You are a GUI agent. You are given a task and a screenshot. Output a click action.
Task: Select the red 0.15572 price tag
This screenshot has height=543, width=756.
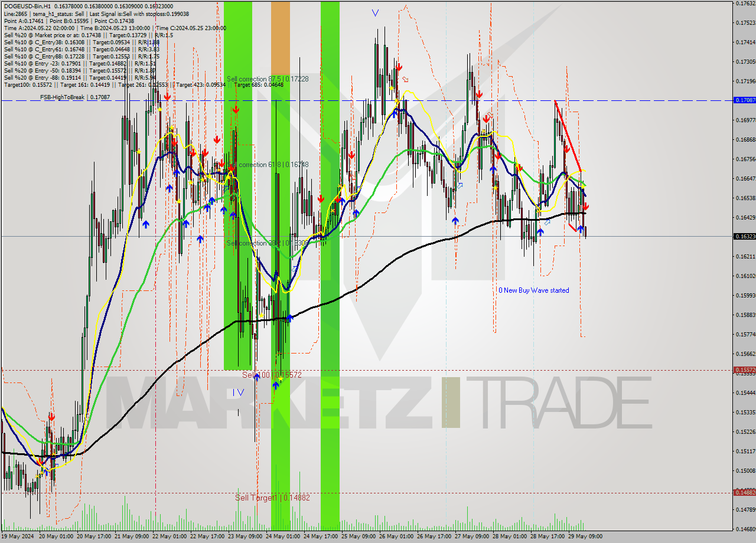744,370
